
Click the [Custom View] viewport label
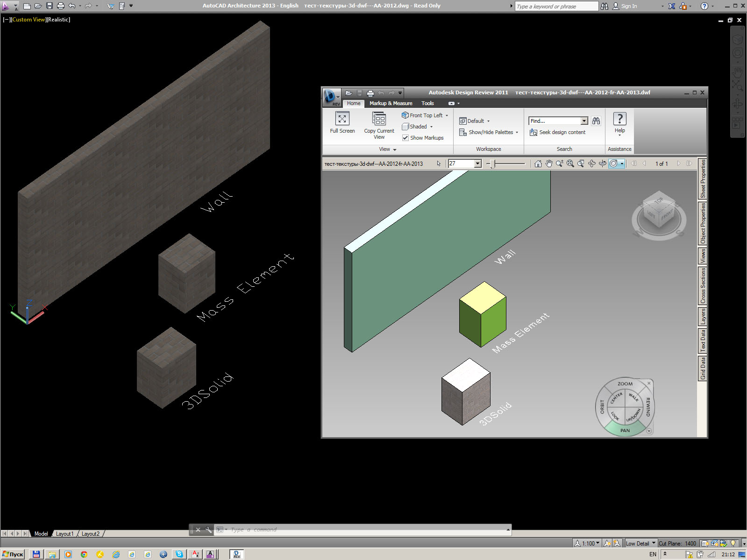tap(28, 20)
